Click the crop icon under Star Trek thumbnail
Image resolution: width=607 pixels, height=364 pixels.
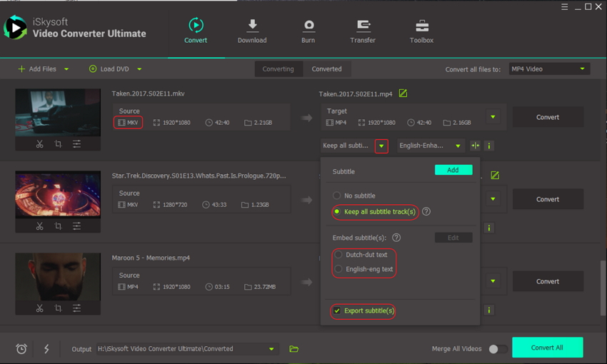[58, 226]
